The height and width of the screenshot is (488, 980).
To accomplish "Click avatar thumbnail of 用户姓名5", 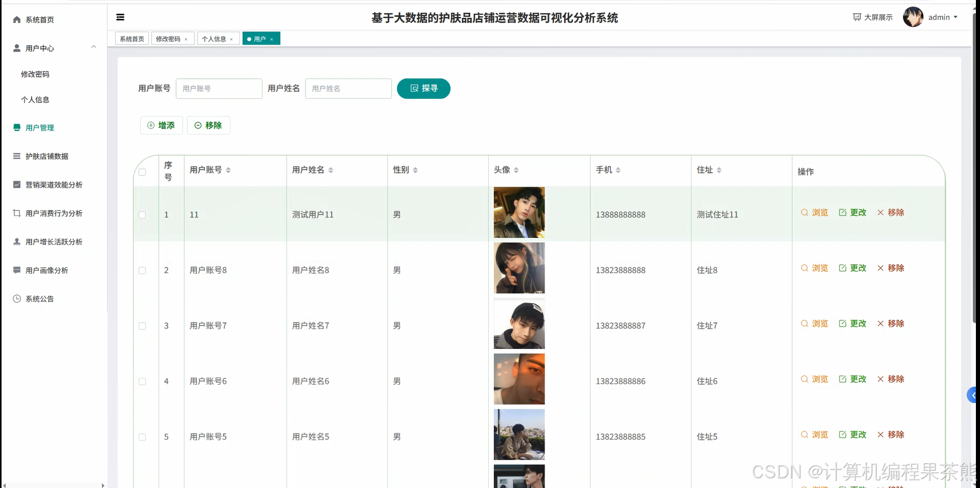I will coord(519,435).
